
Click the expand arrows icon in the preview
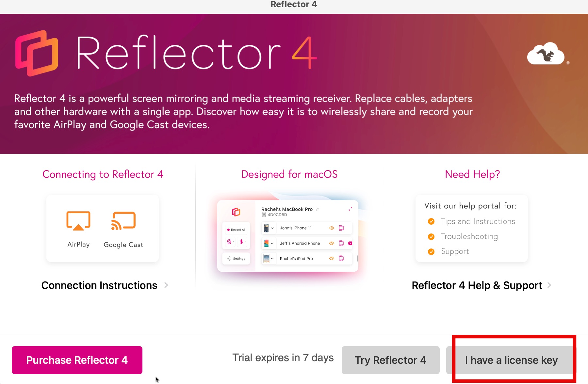click(x=350, y=209)
